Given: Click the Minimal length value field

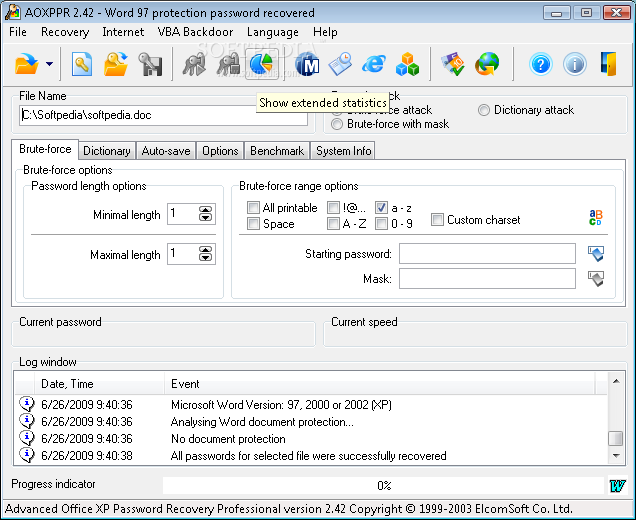Looking at the screenshot, I should 183,213.
